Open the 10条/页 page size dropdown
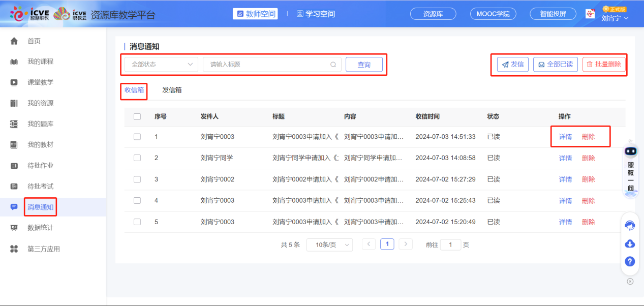 point(329,244)
